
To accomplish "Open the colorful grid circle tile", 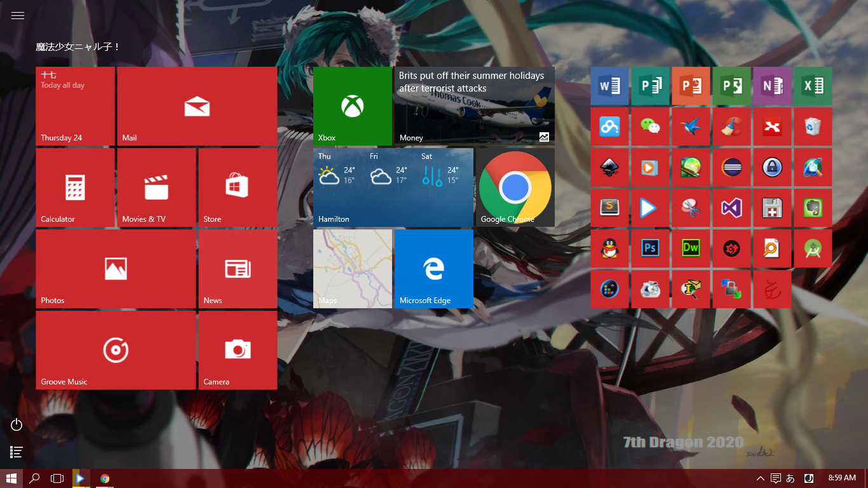I will click(609, 289).
